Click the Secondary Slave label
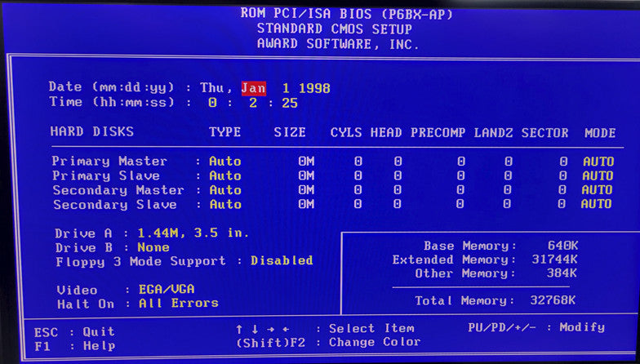Image resolution: width=640 pixels, height=364 pixels. click(114, 204)
